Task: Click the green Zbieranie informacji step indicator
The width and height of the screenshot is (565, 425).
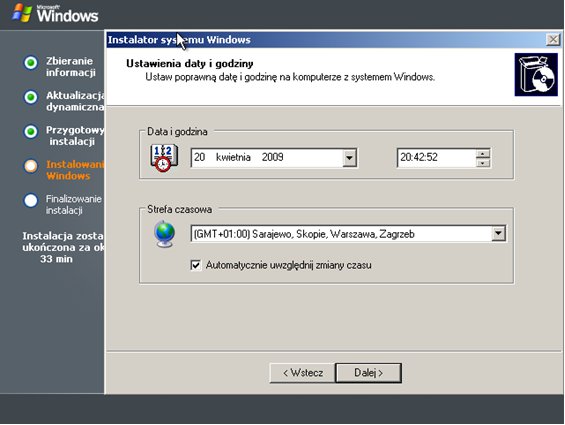Action: point(31,63)
